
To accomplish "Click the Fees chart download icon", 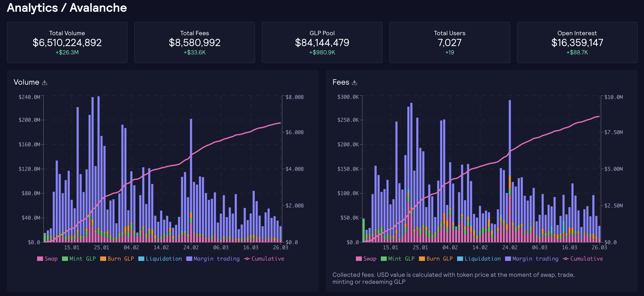I will [x=355, y=83].
